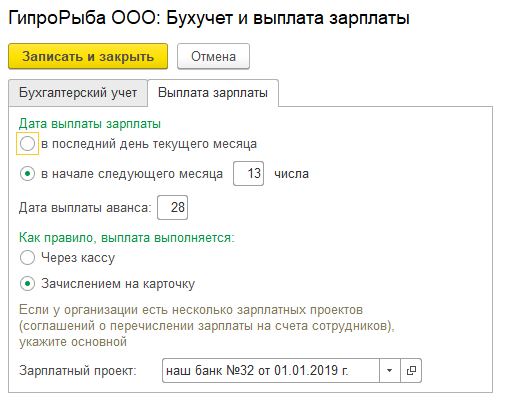The width and height of the screenshot is (514, 402).
Task: Click the 'Записать и закрыть' button
Action: pyautogui.click(x=88, y=56)
